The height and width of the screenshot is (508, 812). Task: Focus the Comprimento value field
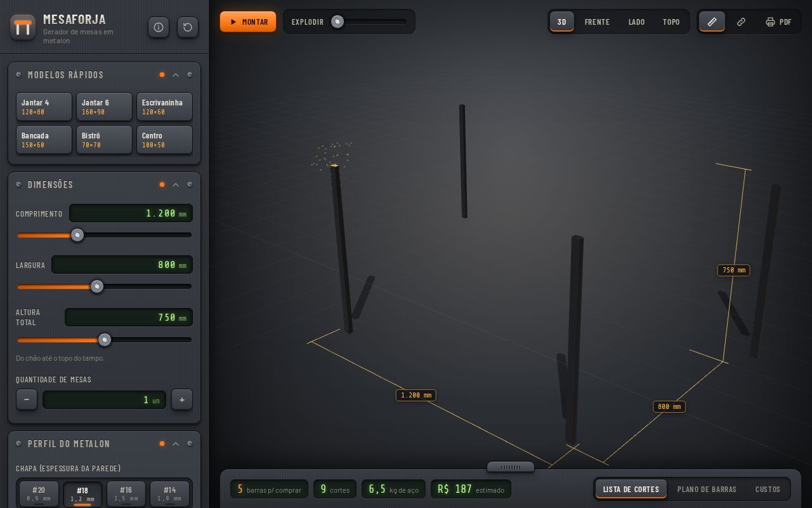131,213
